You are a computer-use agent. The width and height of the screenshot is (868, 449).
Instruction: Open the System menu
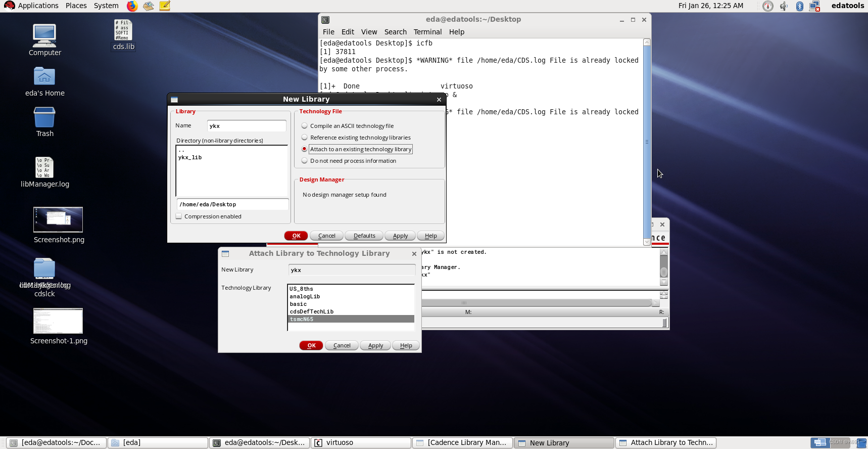pos(106,6)
